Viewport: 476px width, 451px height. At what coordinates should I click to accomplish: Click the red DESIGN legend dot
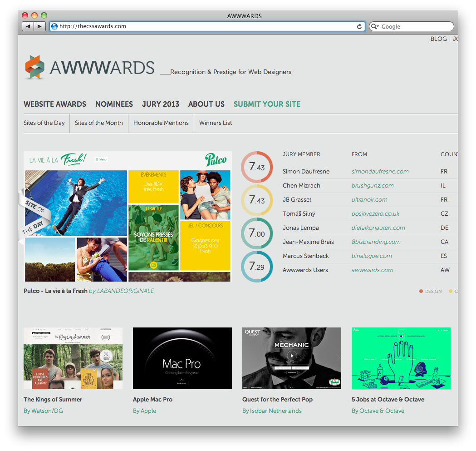pyautogui.click(x=421, y=291)
